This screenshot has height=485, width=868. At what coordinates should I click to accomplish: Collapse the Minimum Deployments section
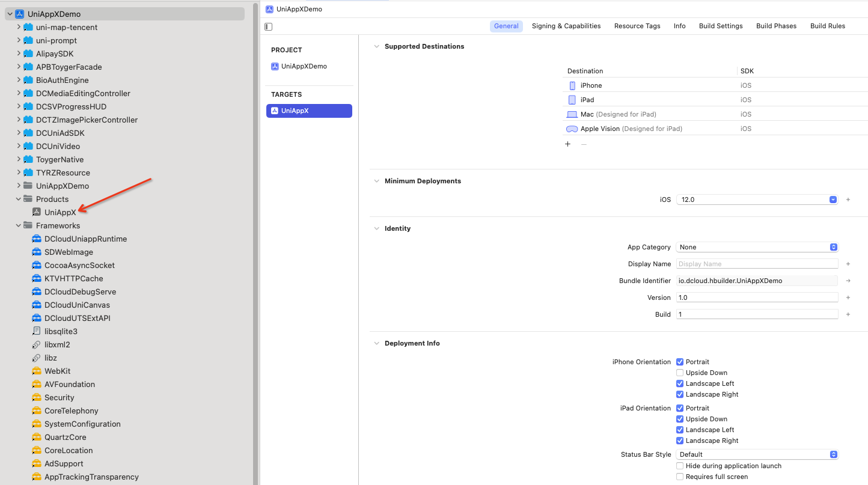click(377, 181)
